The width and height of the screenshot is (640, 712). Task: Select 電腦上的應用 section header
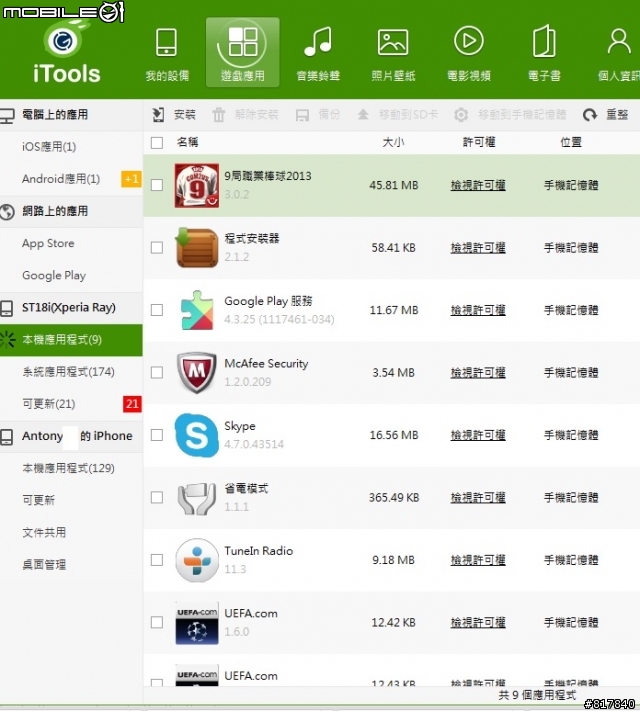tap(71, 115)
